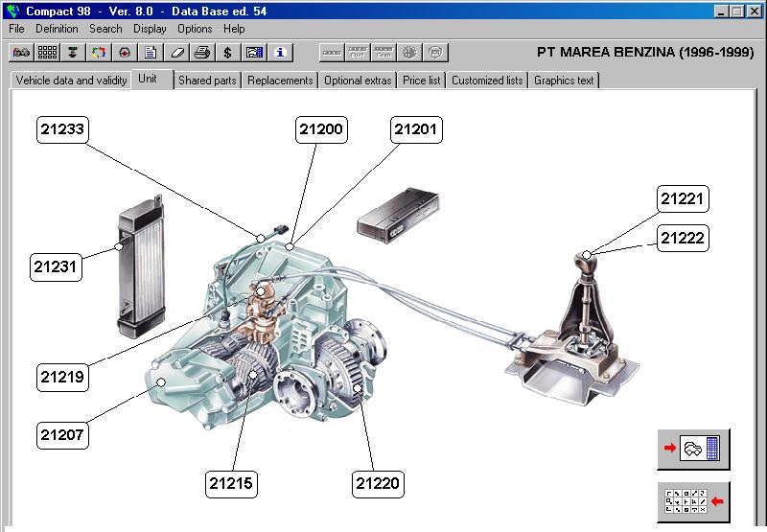767x532 pixels.
Task: Open the File menu
Action: [x=16, y=29]
